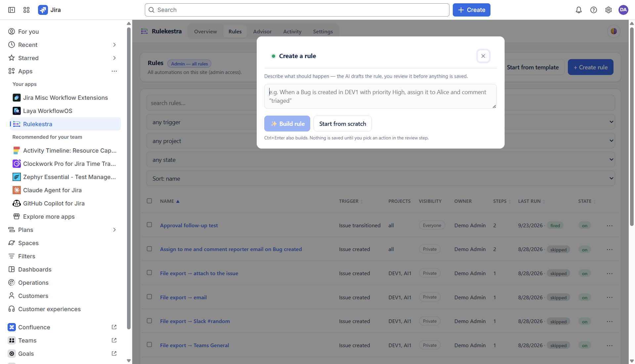Open the any trigger dropdown
Viewport: 635px width, 364px height.
tap(380, 122)
